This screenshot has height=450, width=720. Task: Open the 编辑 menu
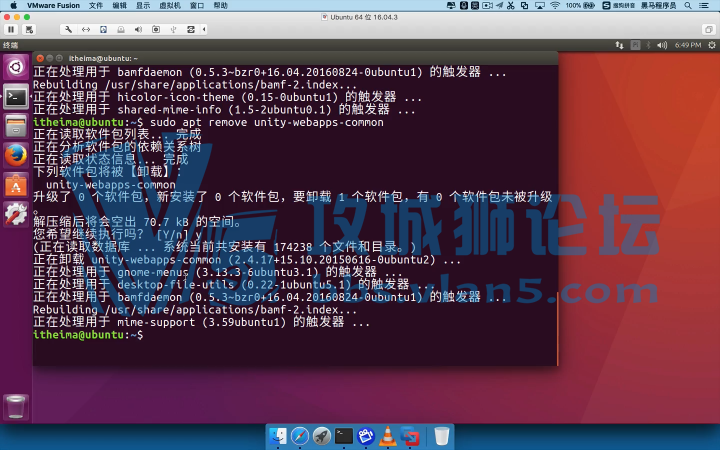(x=119, y=6)
